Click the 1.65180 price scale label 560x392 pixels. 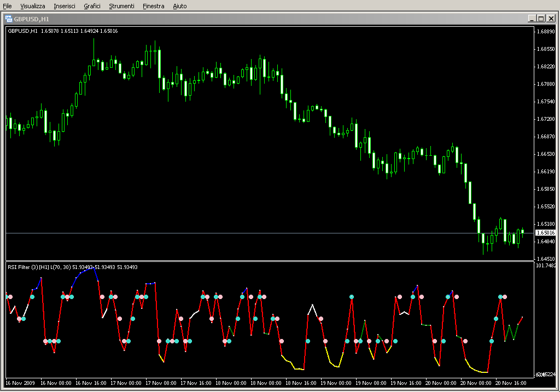[x=546, y=224]
